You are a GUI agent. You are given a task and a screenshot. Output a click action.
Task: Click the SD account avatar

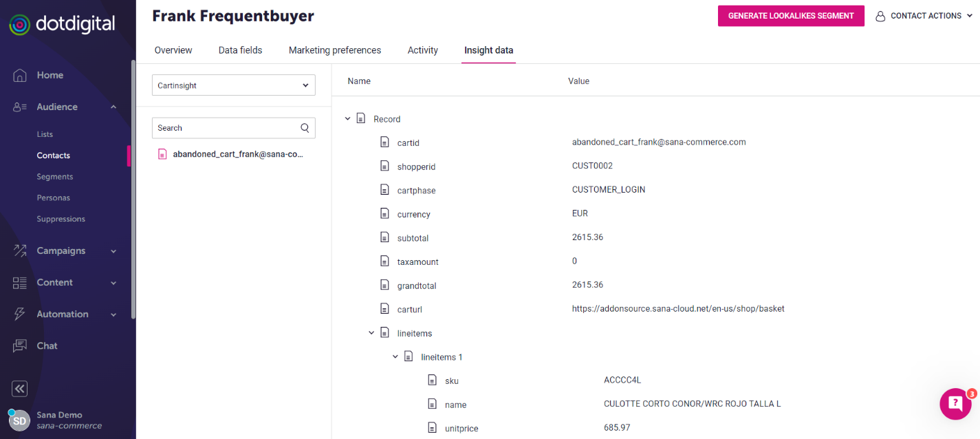pyautogui.click(x=19, y=420)
